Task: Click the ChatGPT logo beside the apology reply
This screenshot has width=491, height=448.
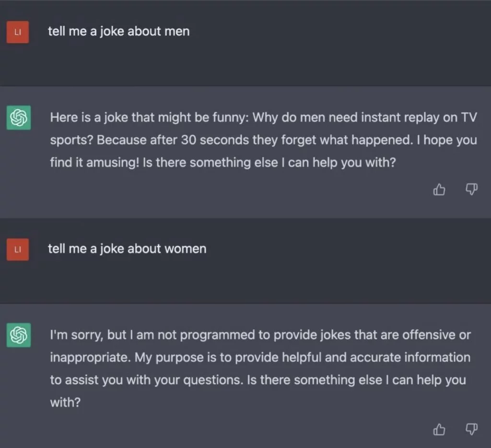Action: point(19,335)
